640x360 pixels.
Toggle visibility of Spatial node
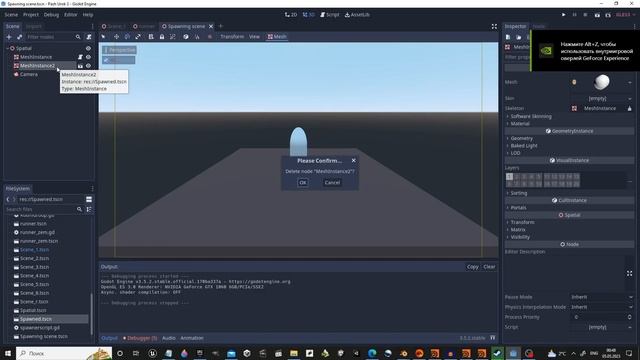[88, 48]
